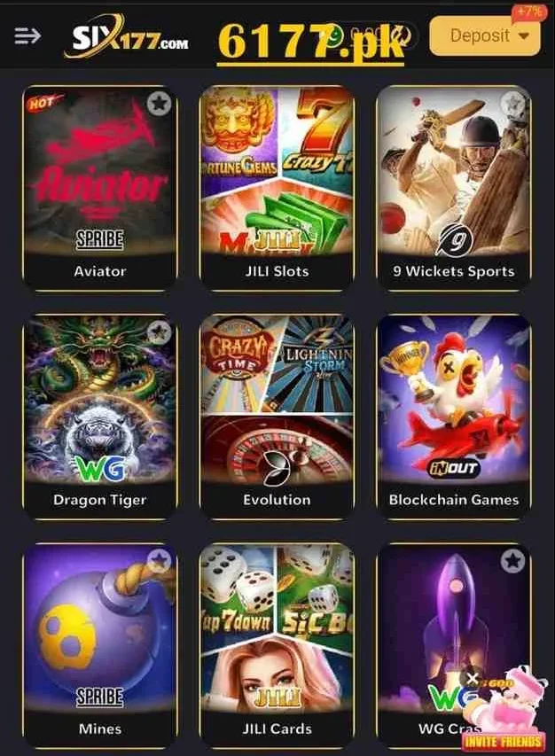Viewport: 555px width, 756px height.
Task: Open JILI Cards category
Action: pyautogui.click(x=277, y=646)
